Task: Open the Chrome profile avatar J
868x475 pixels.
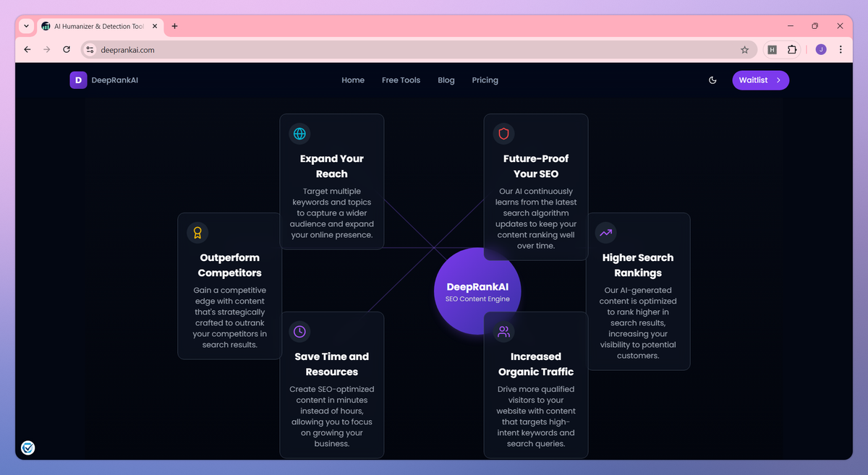Action: (821, 50)
